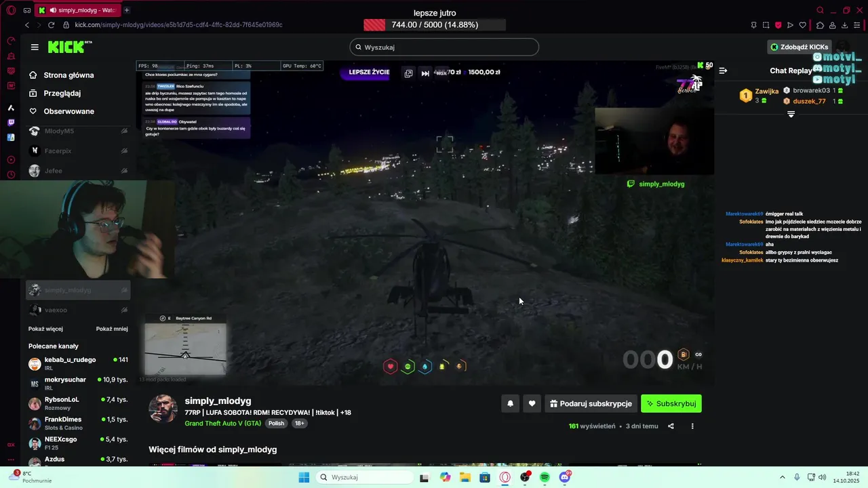Image resolution: width=868 pixels, height=488 pixels.
Task: Pin the page with pinboard icon
Action: tap(753, 25)
